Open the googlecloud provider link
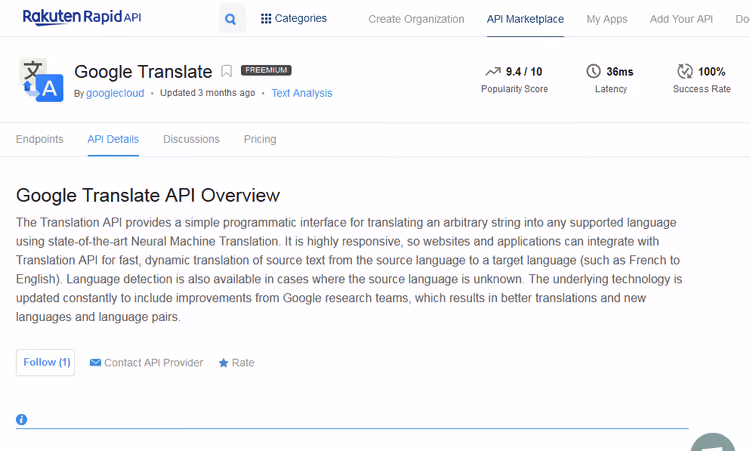This screenshot has height=451, width=750. pyautogui.click(x=115, y=93)
